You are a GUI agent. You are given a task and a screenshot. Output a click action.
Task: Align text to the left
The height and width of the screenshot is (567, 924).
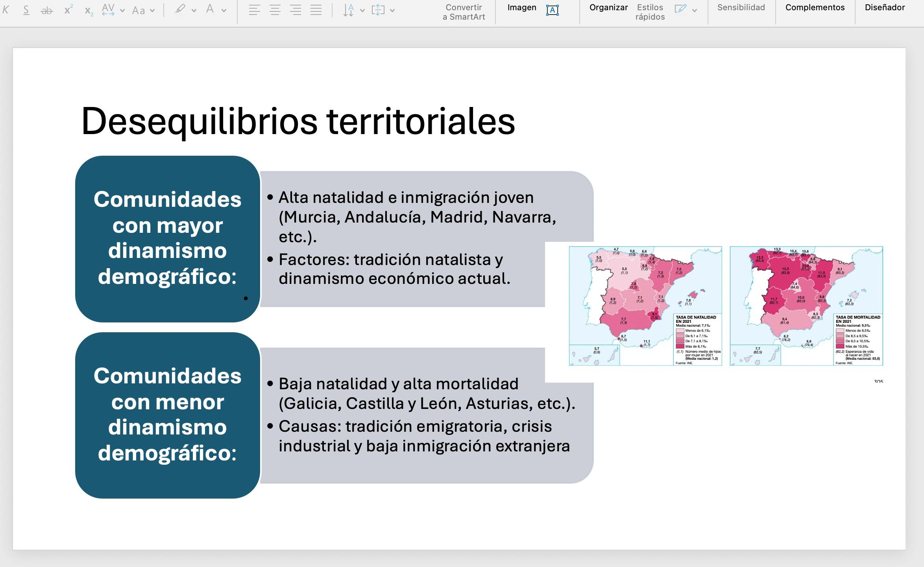point(255,10)
